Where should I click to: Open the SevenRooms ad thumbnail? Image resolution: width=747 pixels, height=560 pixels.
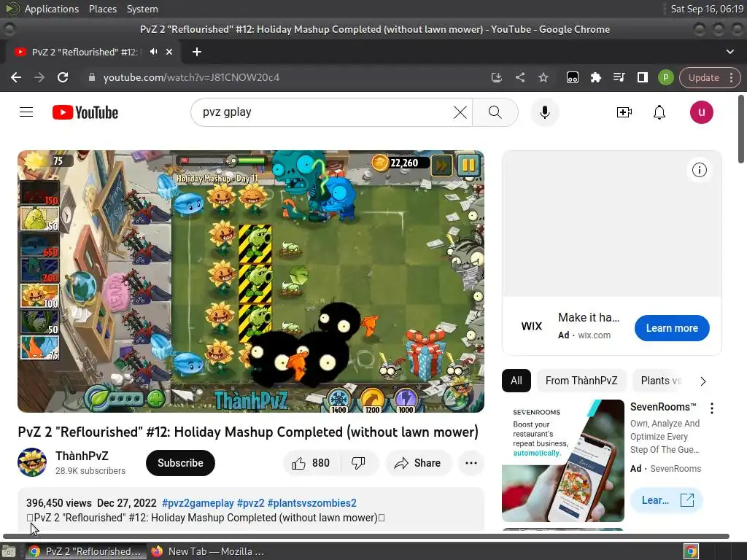(x=562, y=461)
